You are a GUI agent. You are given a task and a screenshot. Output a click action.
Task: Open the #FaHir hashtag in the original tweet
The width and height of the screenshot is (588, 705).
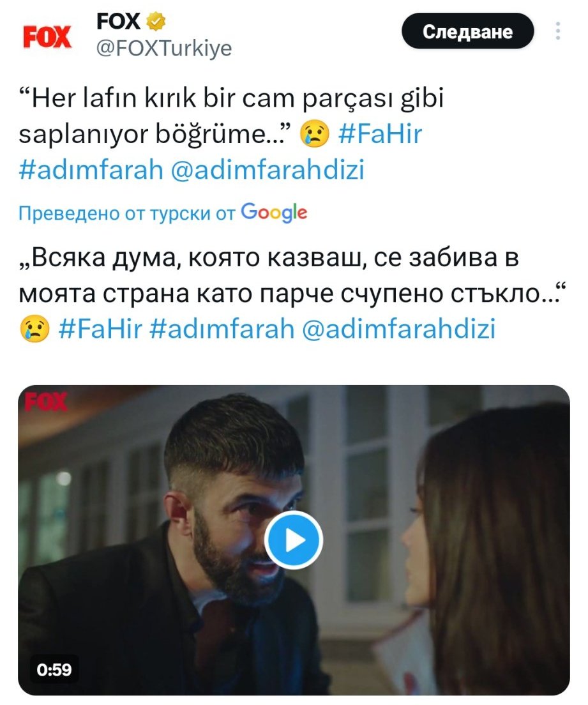point(380,134)
